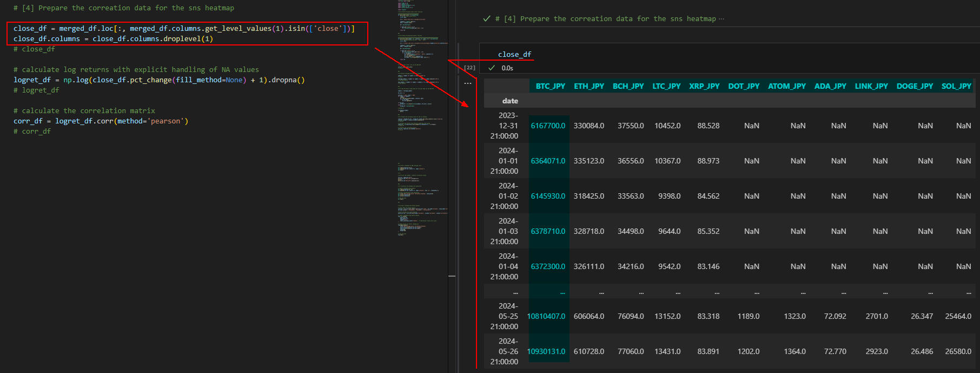
Task: Click the BCH_JPY value 37550.0
Action: pyautogui.click(x=631, y=126)
